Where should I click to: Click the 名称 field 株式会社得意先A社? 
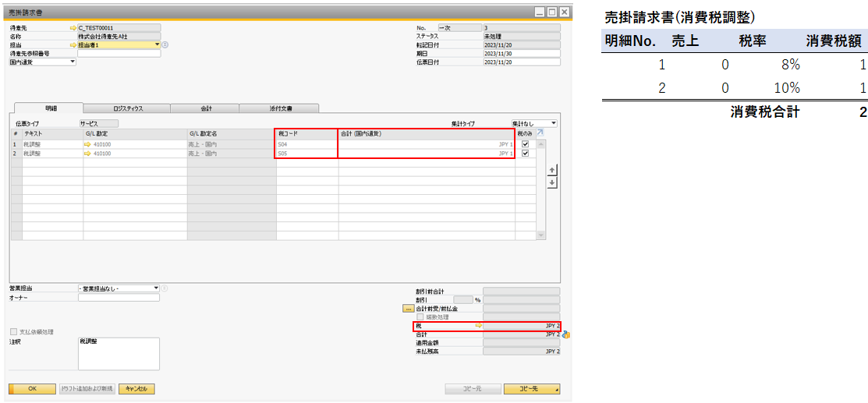pos(119,36)
